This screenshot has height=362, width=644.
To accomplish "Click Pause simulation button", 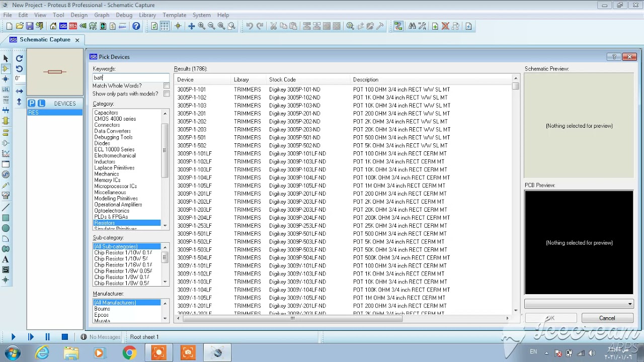I will pyautogui.click(x=48, y=337).
